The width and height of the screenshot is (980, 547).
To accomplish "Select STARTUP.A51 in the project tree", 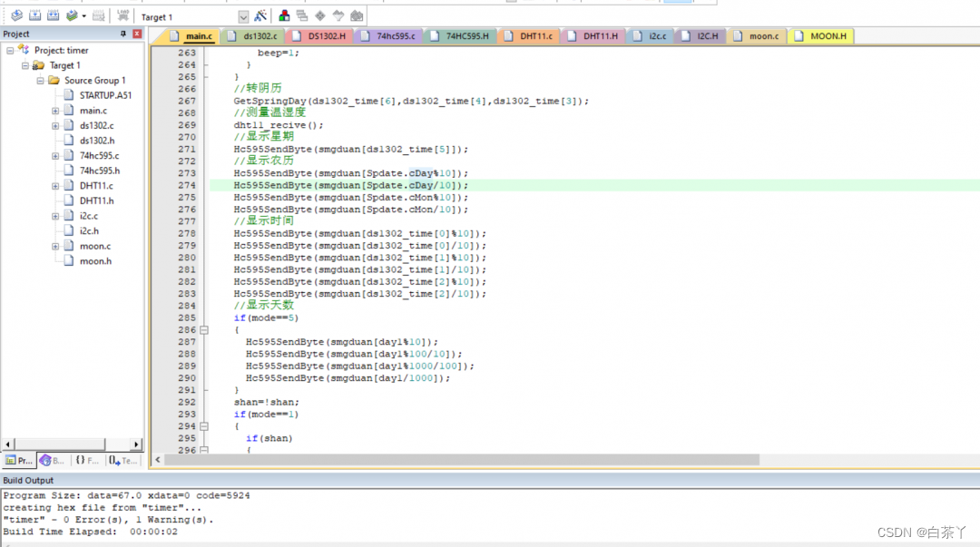I will pyautogui.click(x=104, y=95).
